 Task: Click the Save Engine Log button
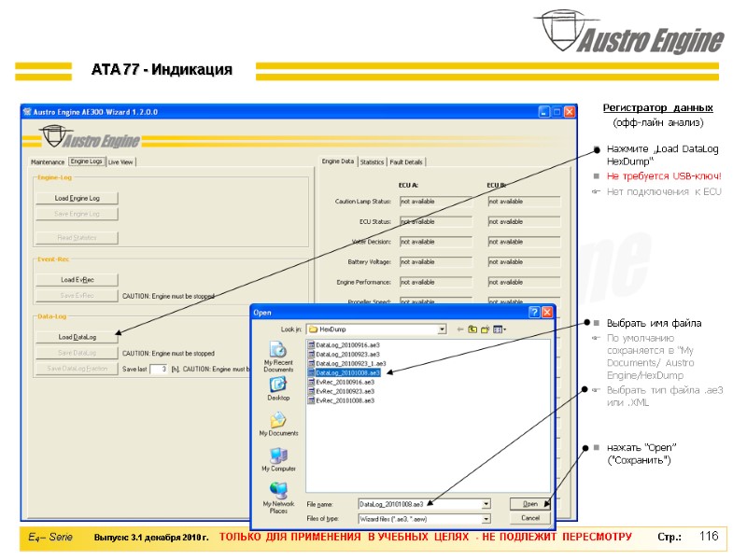click(77, 214)
